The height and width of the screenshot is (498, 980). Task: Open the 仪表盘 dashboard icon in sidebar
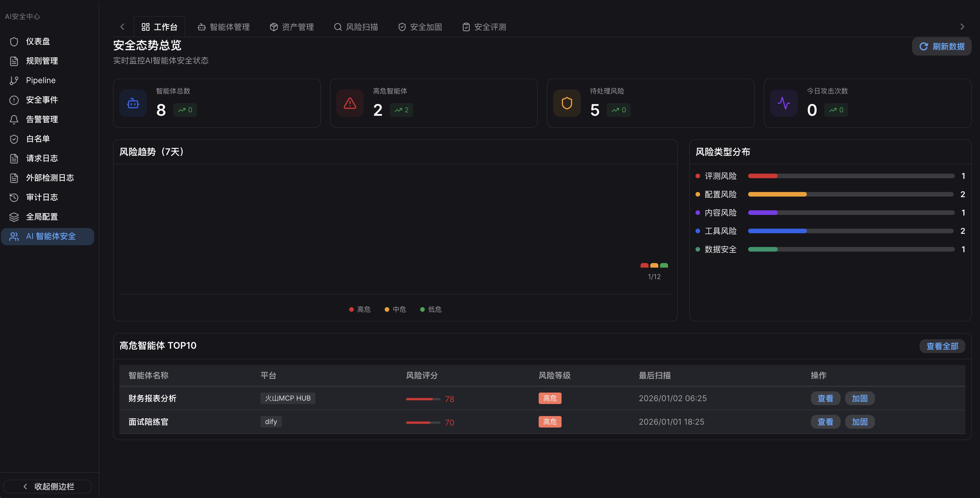click(x=14, y=42)
